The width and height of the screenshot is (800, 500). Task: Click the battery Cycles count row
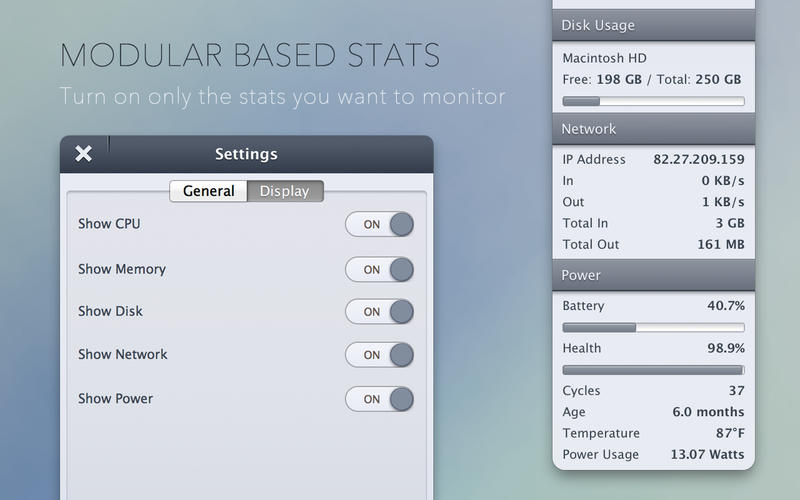pyautogui.click(x=653, y=391)
